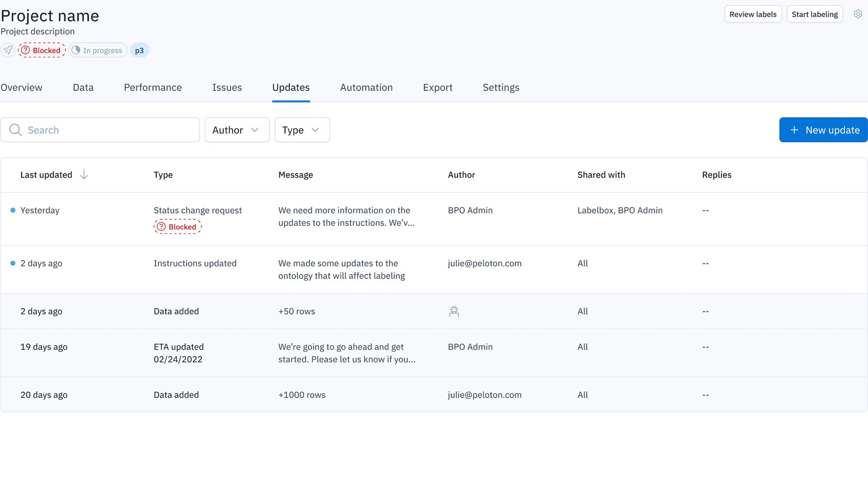Open the Performance tab
This screenshot has height=488, width=868.
pos(153,88)
